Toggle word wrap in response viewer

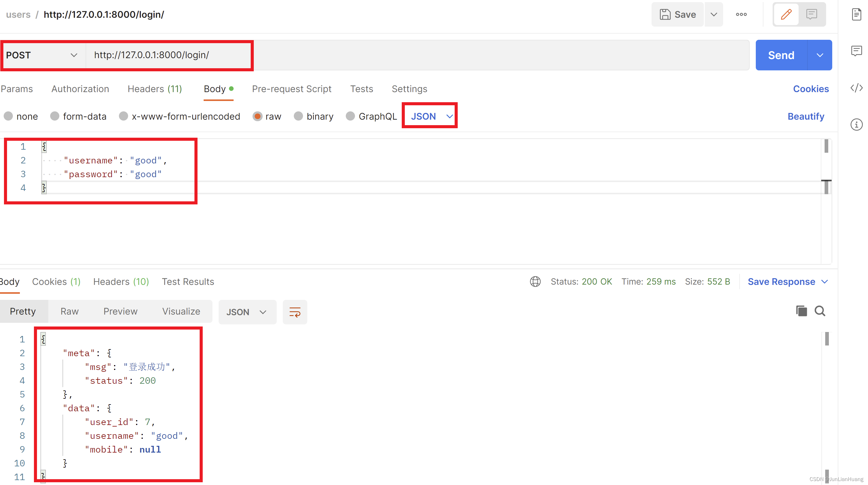pyautogui.click(x=295, y=312)
